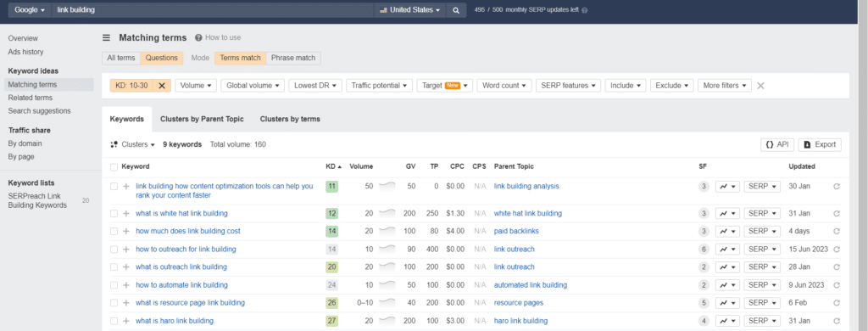Switch to Clusters by Parent Topic tab
Screen dimensions: 868x331
(x=202, y=119)
